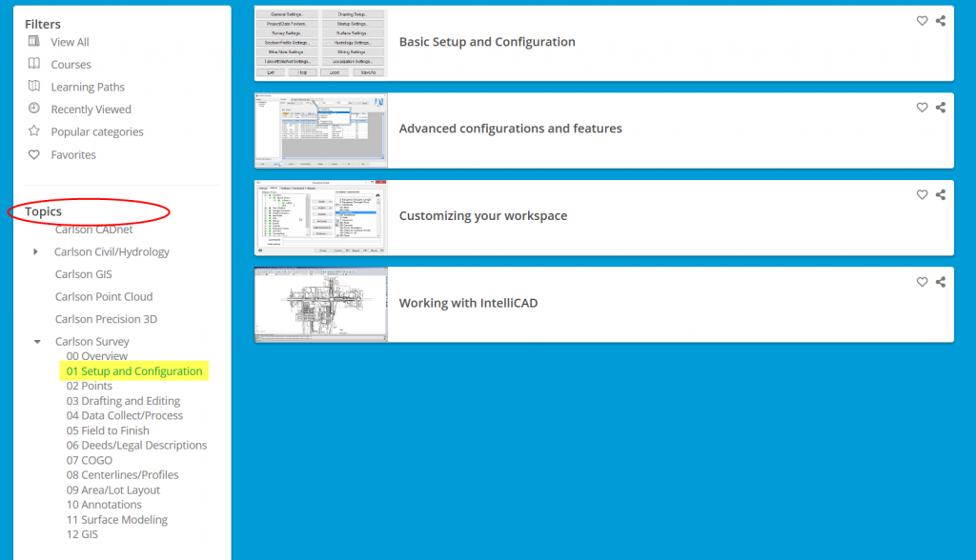Click the Courses book icon
The width and height of the screenshot is (976, 560).
34,64
